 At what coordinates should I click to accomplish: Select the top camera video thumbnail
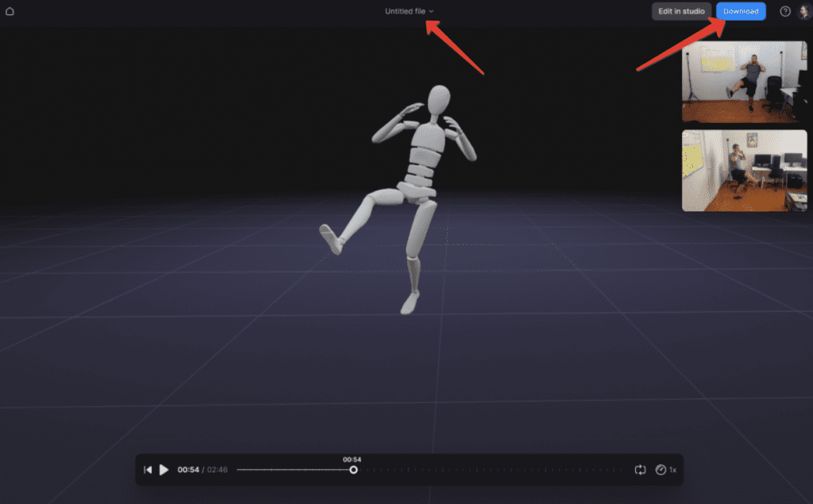click(744, 82)
